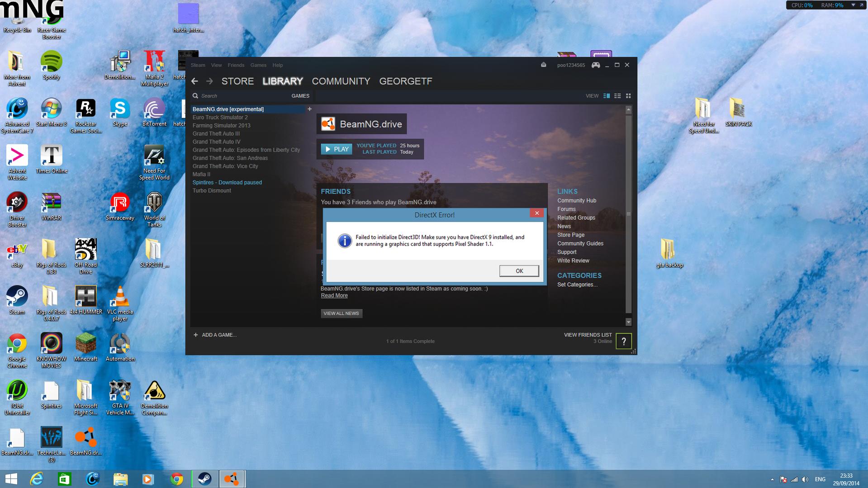Open the poo1234565 account name
The height and width of the screenshot is (488, 868).
tap(571, 65)
